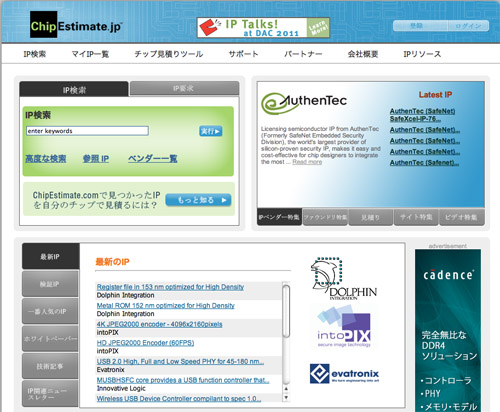Open the マイIP一覧 navigation menu
The width and height of the screenshot is (500, 412).
tap(90, 54)
